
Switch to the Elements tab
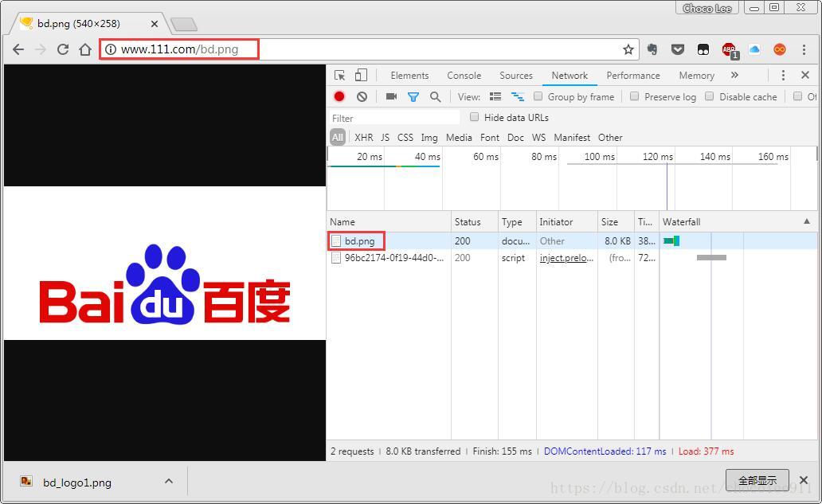(409, 76)
